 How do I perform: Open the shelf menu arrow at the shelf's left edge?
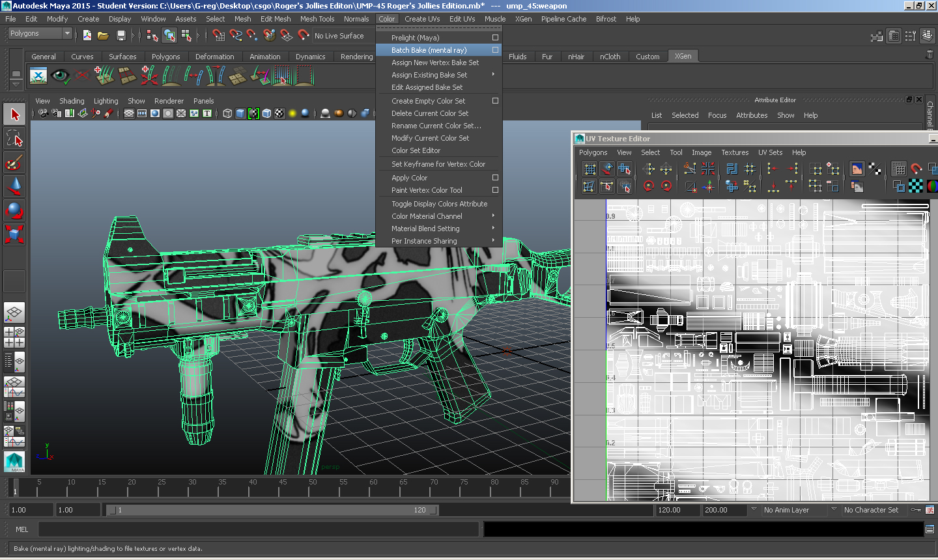click(16, 83)
